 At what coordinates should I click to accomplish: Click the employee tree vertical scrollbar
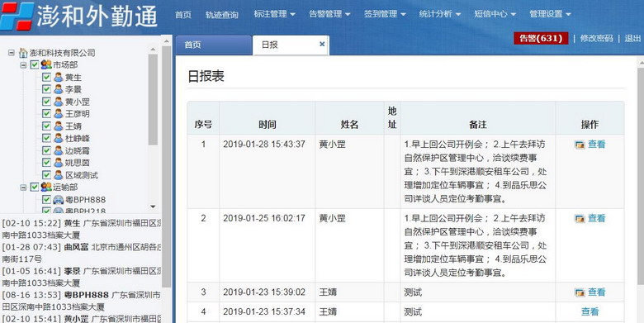point(153,99)
